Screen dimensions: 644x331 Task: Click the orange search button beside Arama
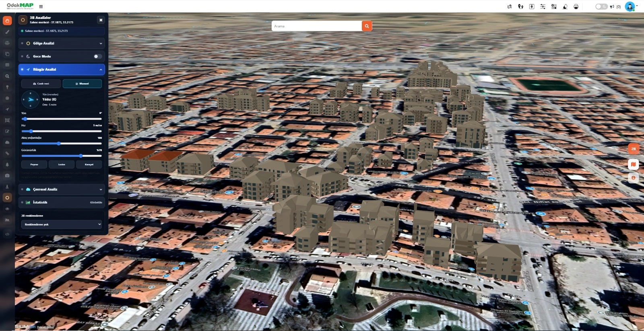[367, 26]
